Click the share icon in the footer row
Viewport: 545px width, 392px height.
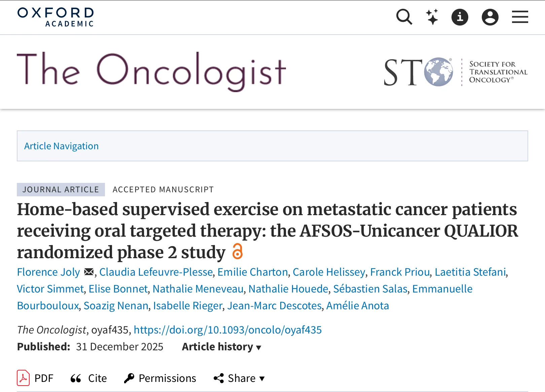[x=219, y=378]
